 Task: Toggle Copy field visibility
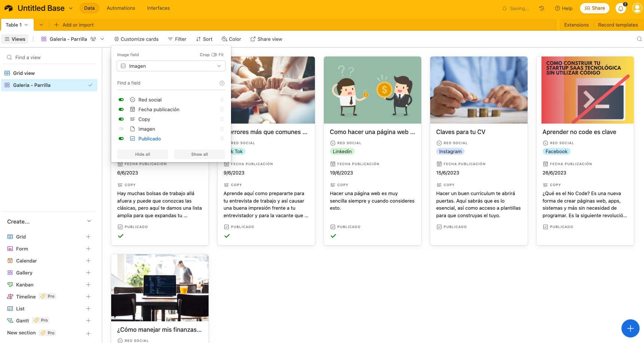tap(121, 119)
